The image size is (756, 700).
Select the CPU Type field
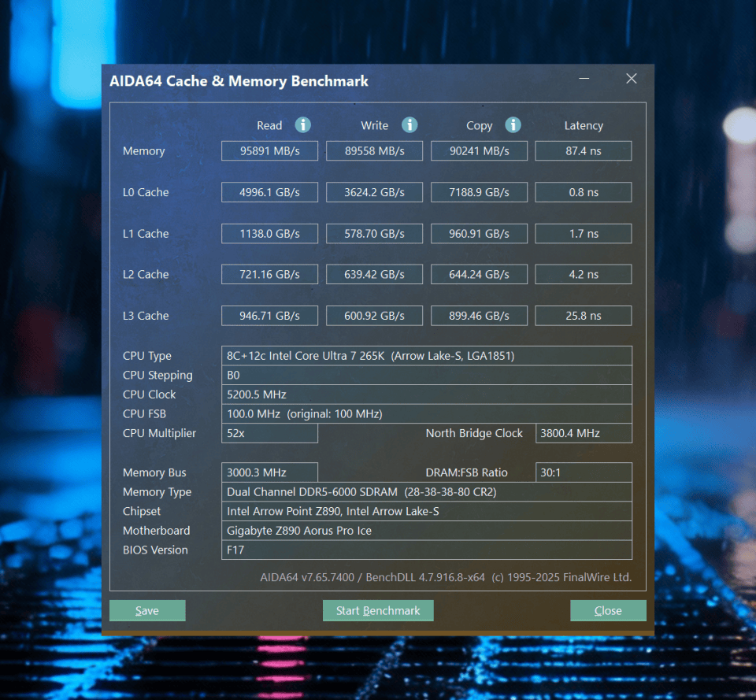427,356
